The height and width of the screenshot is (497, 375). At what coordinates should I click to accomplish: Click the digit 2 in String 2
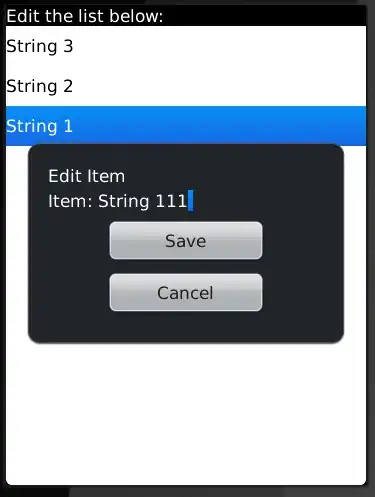tap(68, 86)
